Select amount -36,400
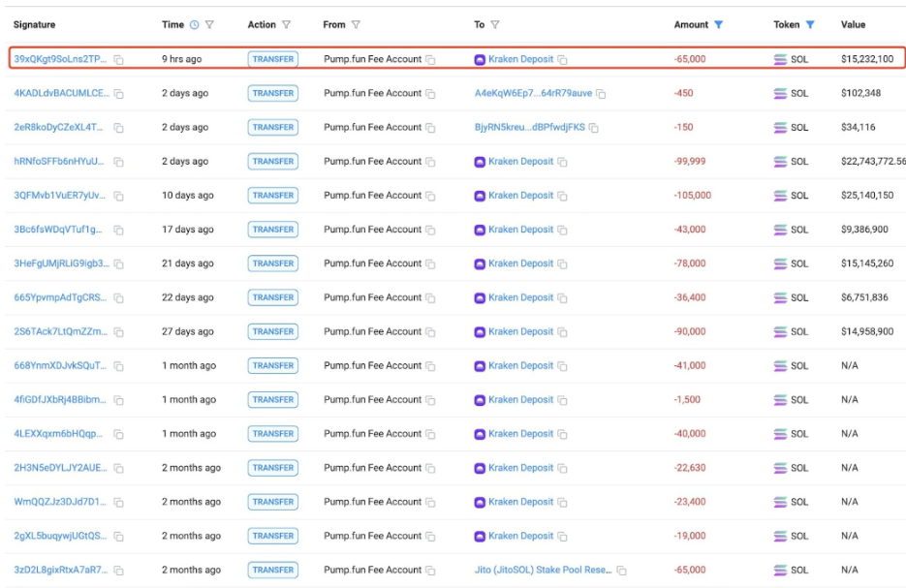The image size is (906, 588). click(x=689, y=297)
